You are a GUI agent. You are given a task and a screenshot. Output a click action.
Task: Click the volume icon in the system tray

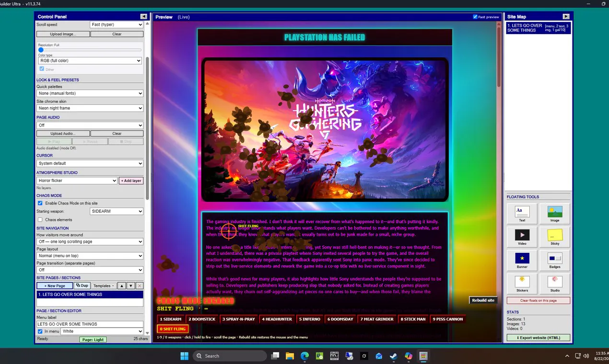coord(586,356)
